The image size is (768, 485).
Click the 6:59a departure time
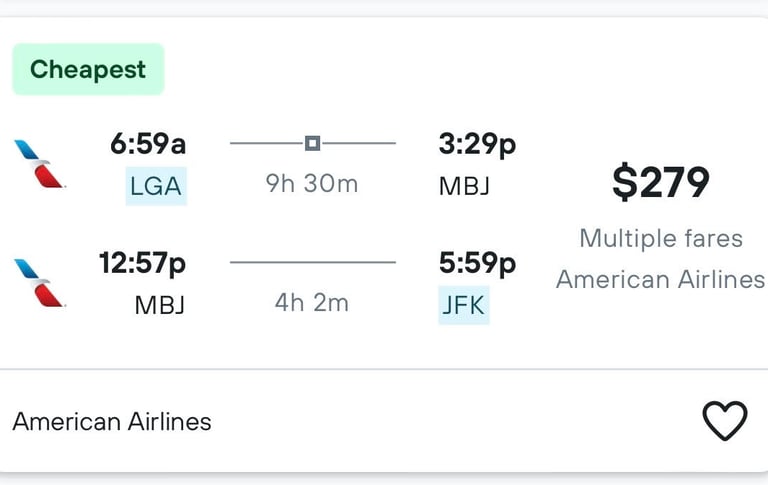[x=148, y=144]
